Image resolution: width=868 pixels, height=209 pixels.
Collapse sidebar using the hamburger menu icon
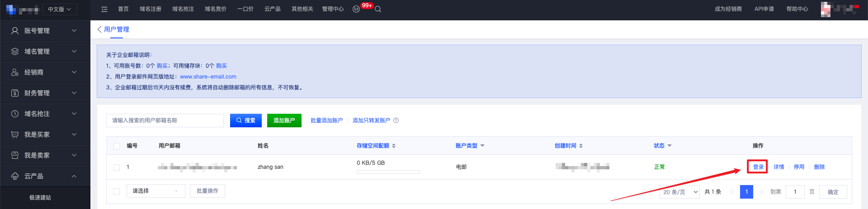click(104, 9)
